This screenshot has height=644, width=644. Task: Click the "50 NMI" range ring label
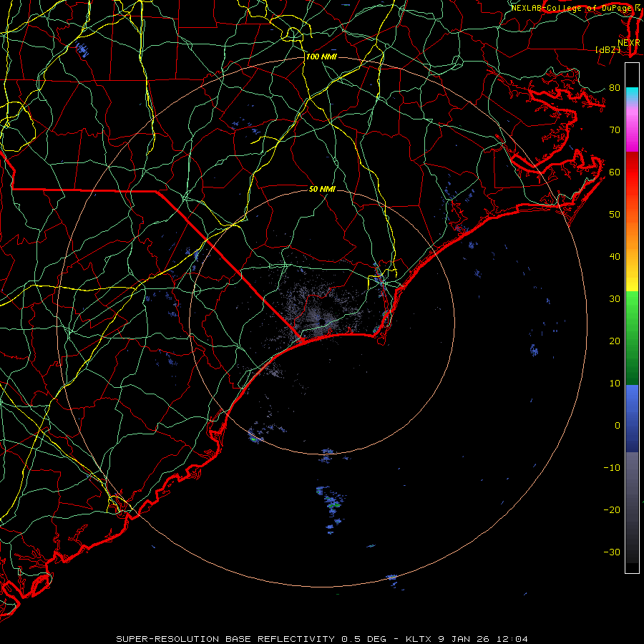(x=323, y=190)
